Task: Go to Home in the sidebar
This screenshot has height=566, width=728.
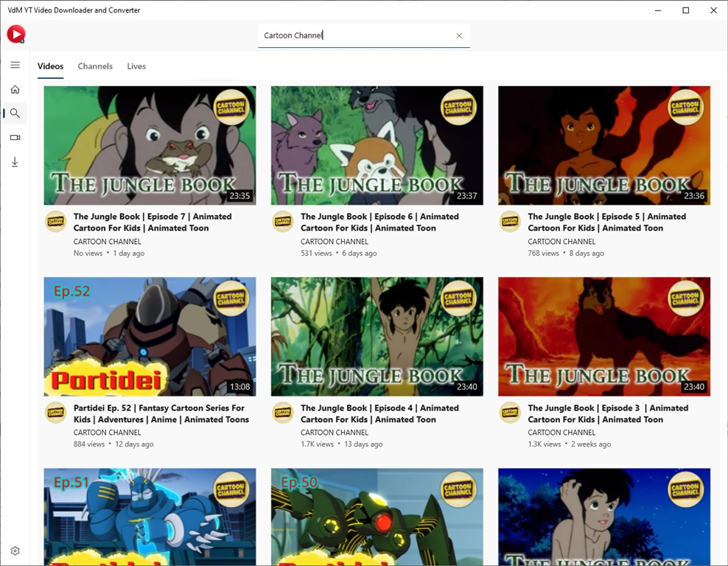Action: [15, 89]
